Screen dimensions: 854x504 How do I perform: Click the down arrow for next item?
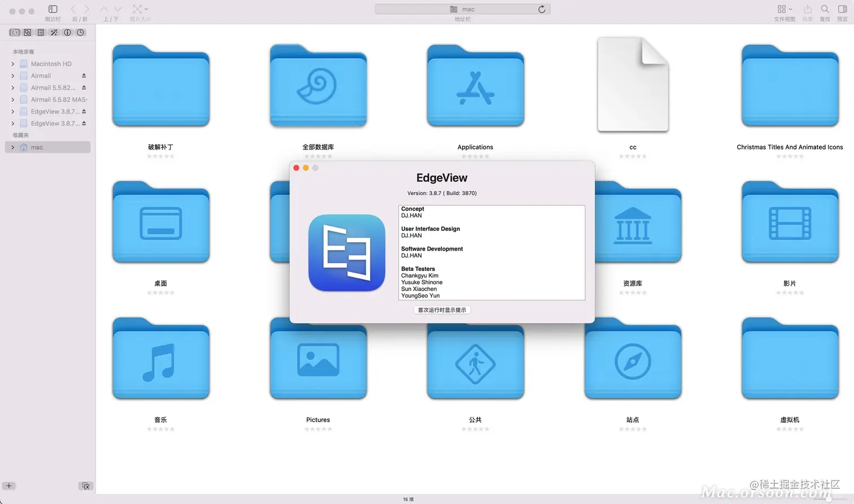coord(117,9)
